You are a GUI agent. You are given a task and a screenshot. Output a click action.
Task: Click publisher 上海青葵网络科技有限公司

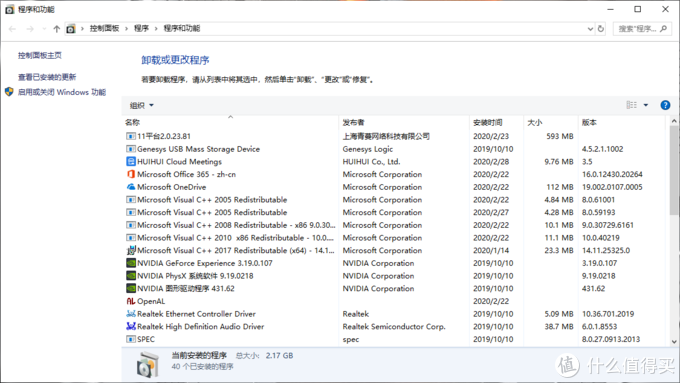click(386, 136)
